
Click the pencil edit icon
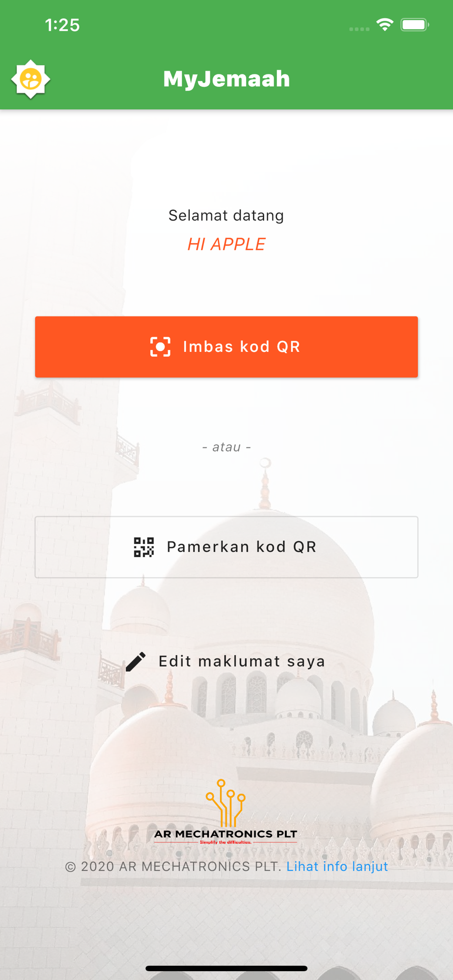click(x=136, y=661)
